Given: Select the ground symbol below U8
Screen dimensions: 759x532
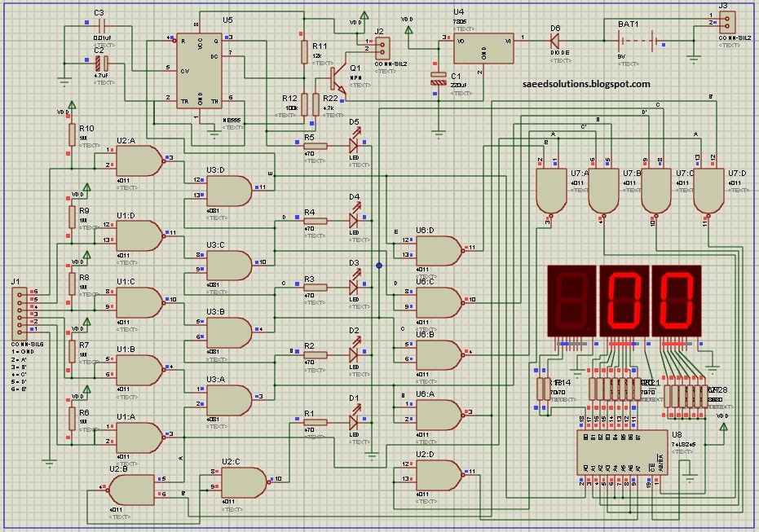Looking at the screenshot, I should tap(690, 478).
